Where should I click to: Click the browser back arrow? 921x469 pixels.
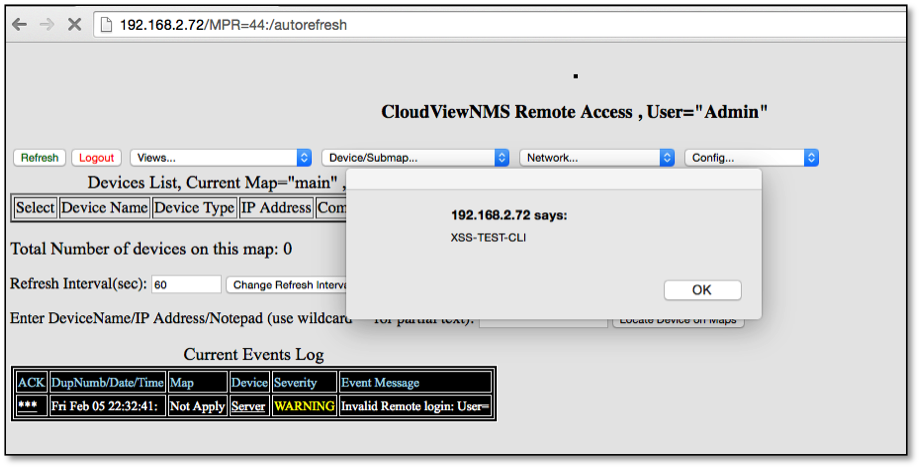click(x=19, y=24)
